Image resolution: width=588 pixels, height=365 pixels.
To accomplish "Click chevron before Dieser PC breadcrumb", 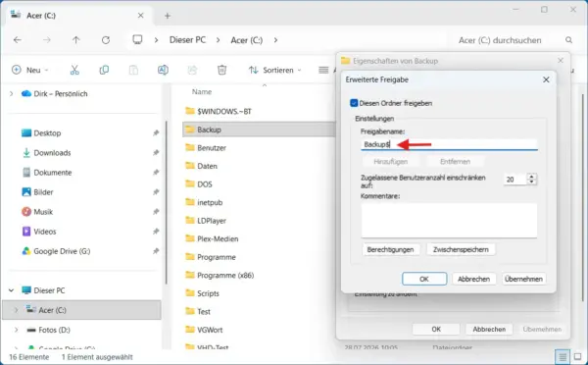I will (157, 40).
